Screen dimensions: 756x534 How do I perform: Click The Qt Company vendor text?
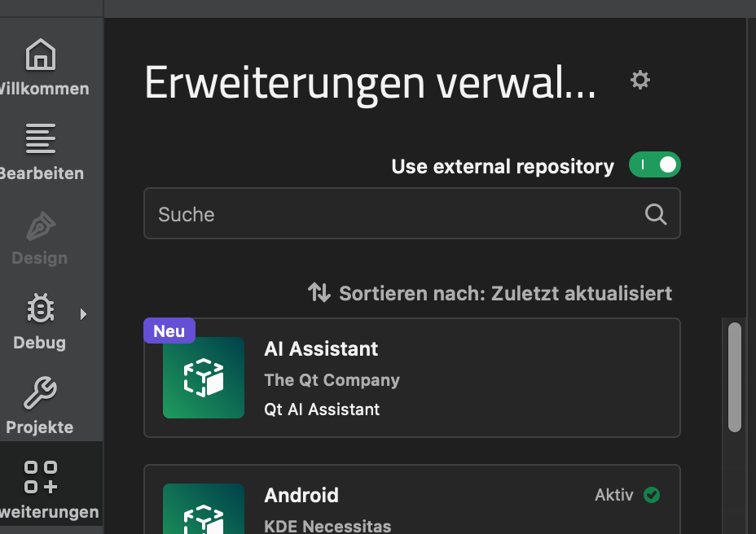[x=332, y=380]
